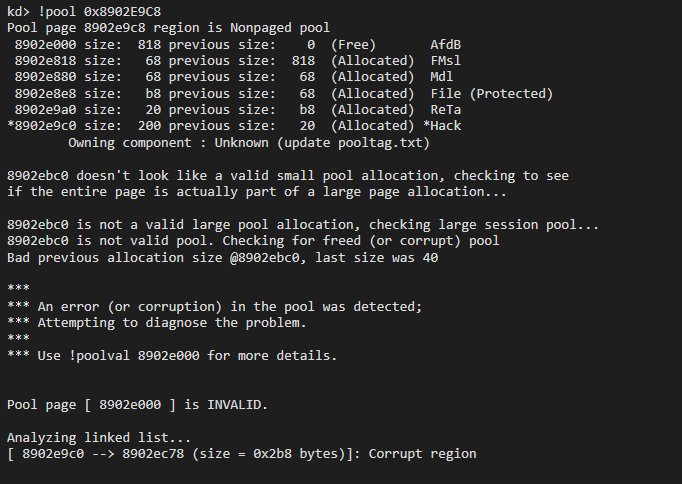Click the 8902e9a0 pool entry address
This screenshot has height=484, width=682.
pos(45,110)
